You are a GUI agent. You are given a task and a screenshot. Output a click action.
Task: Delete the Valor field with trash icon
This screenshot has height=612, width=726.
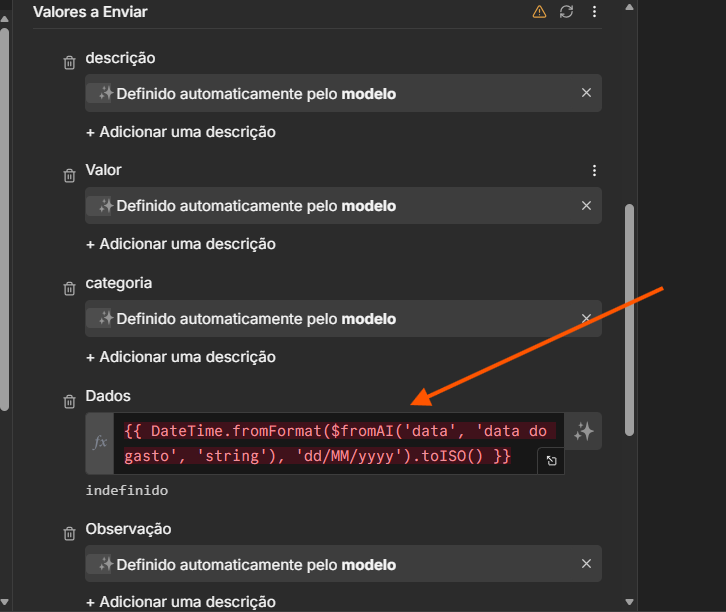[x=70, y=175]
